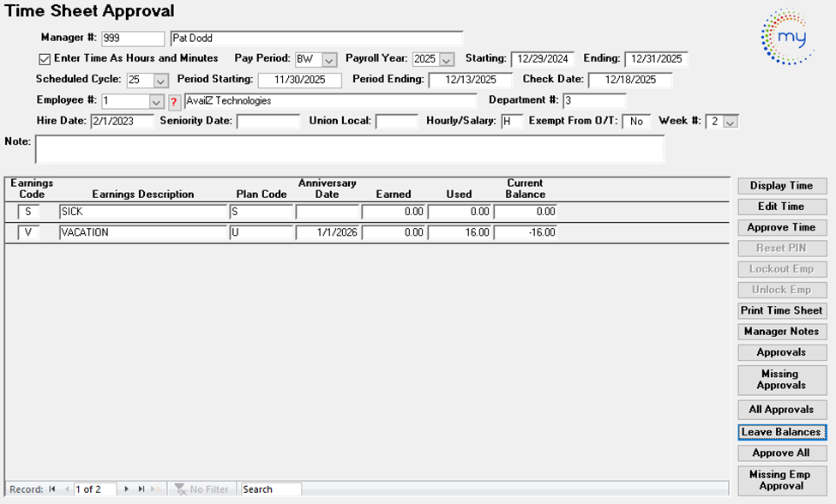The image size is (836, 504).
Task: Open the Pay Period dropdown
Action: pyautogui.click(x=329, y=60)
